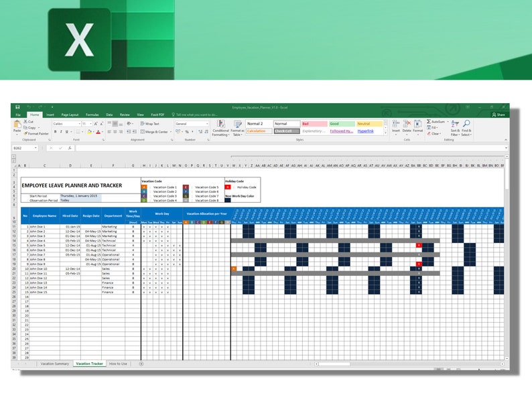Apply the red Font Color
The height and width of the screenshot is (399, 532).
(98, 131)
